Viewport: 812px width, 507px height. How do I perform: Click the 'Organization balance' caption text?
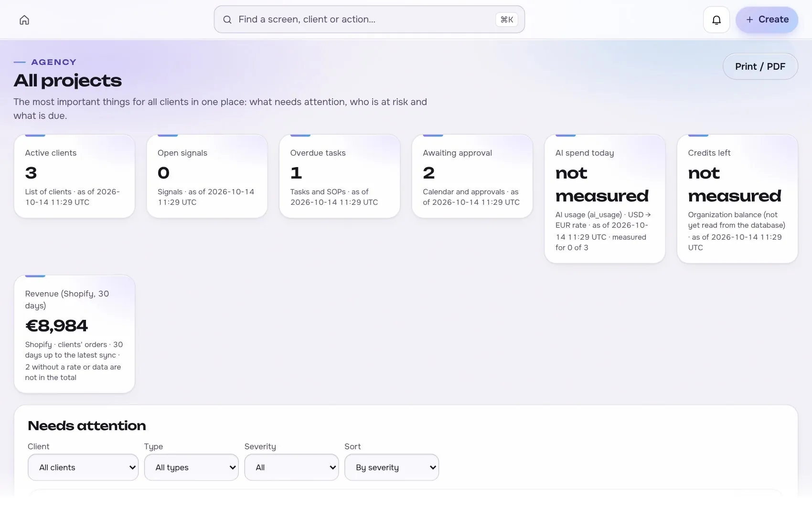[x=725, y=215]
